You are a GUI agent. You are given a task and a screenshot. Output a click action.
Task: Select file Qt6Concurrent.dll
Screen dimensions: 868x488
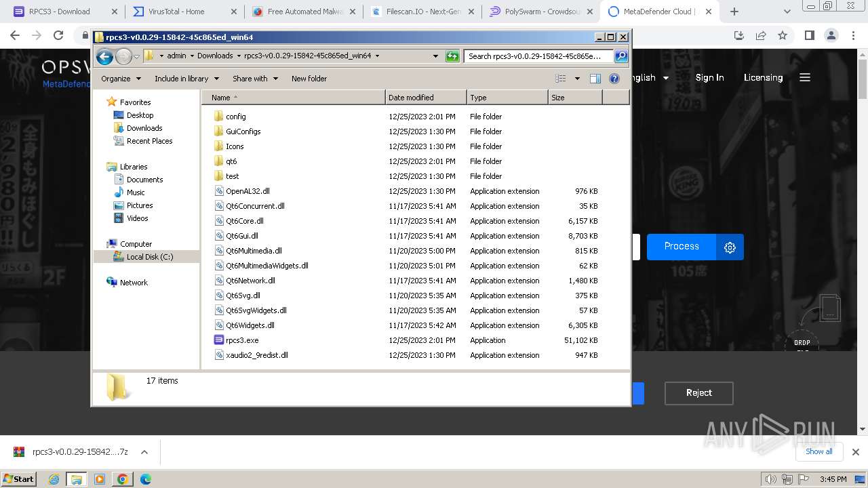[x=255, y=206]
